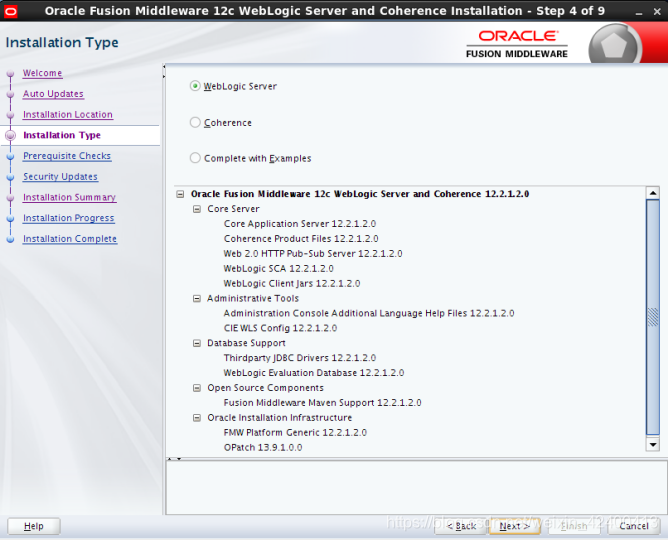This screenshot has width=668, height=541.
Task: Collapse the Administrative Tools node
Action: point(197,299)
